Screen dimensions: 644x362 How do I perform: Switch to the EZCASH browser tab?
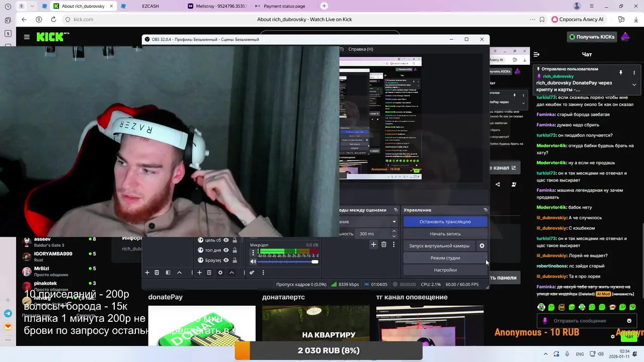coord(150,6)
